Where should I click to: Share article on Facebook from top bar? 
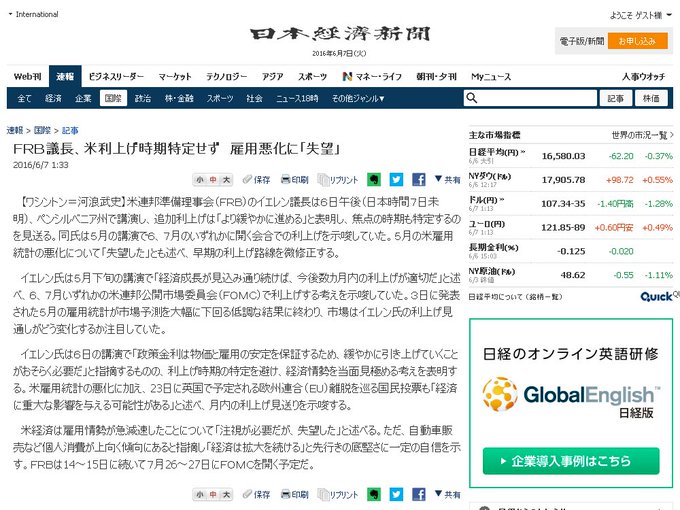(x=418, y=179)
